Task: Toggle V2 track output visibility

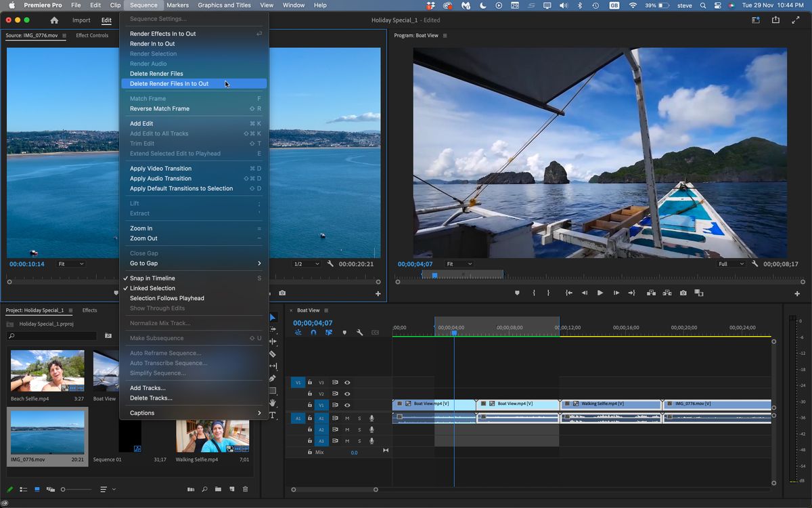Action: point(347,394)
